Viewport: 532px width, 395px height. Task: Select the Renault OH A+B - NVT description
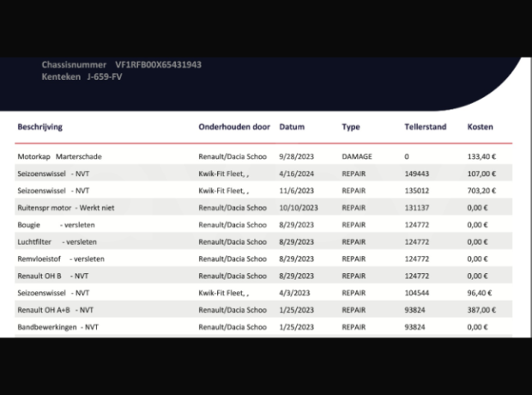(x=55, y=310)
